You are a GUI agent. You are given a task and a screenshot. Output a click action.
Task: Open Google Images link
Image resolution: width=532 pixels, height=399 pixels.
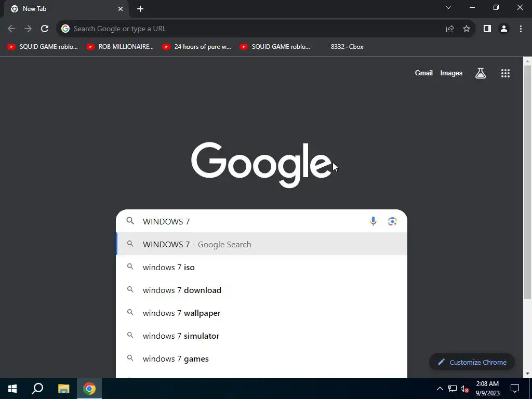(451, 73)
